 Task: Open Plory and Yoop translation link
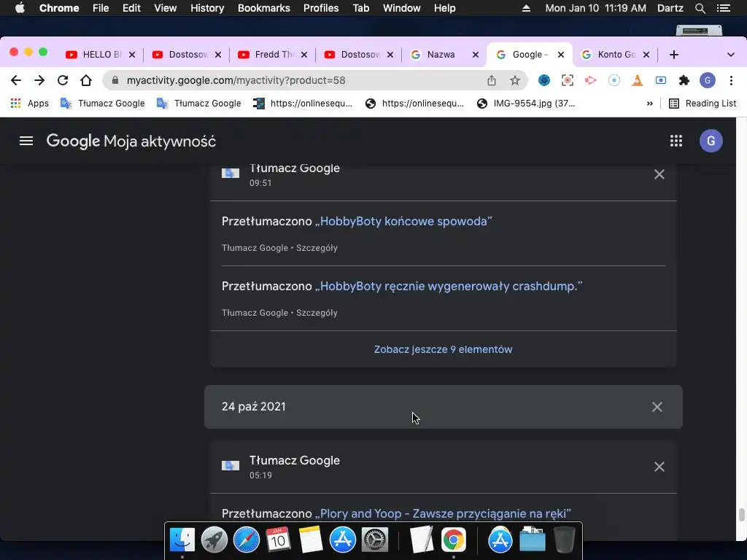coord(443,514)
